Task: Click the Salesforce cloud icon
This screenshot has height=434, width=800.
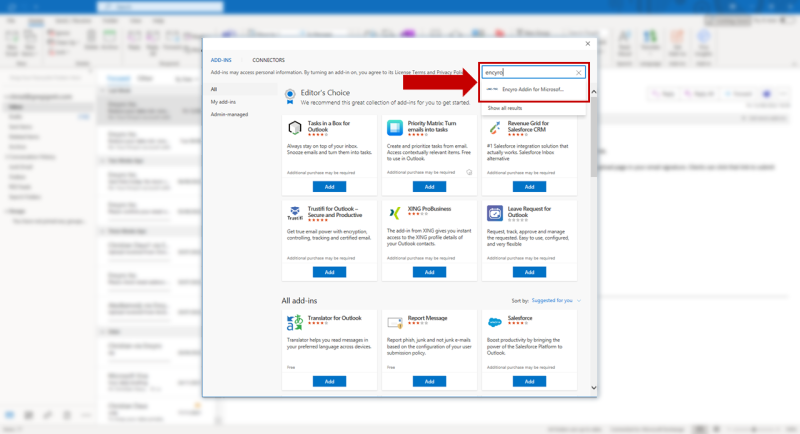Action: pos(494,322)
